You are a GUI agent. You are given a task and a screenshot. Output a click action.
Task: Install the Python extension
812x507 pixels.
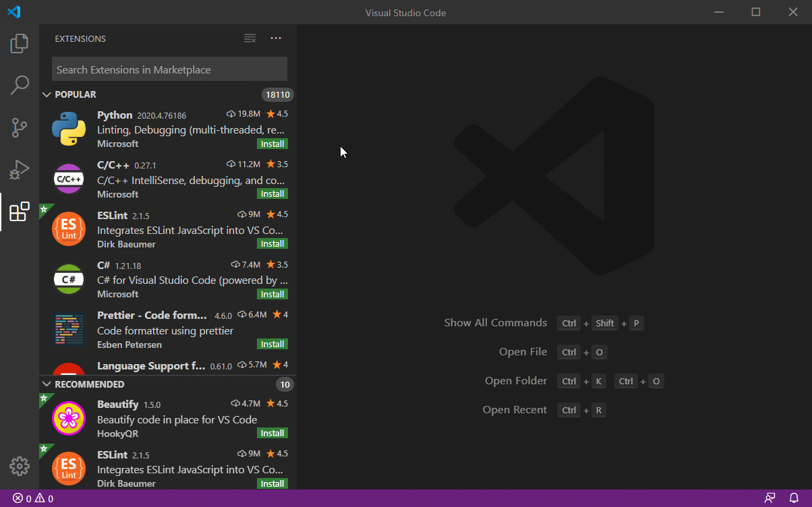point(272,144)
